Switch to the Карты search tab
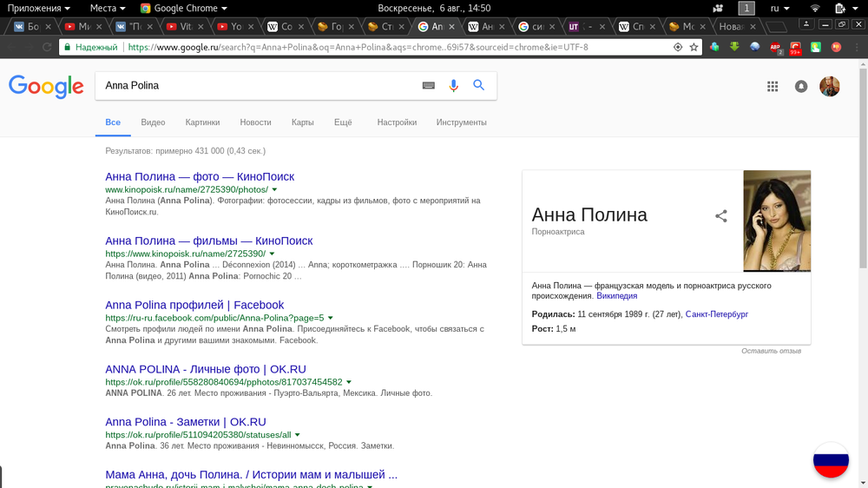 point(302,122)
